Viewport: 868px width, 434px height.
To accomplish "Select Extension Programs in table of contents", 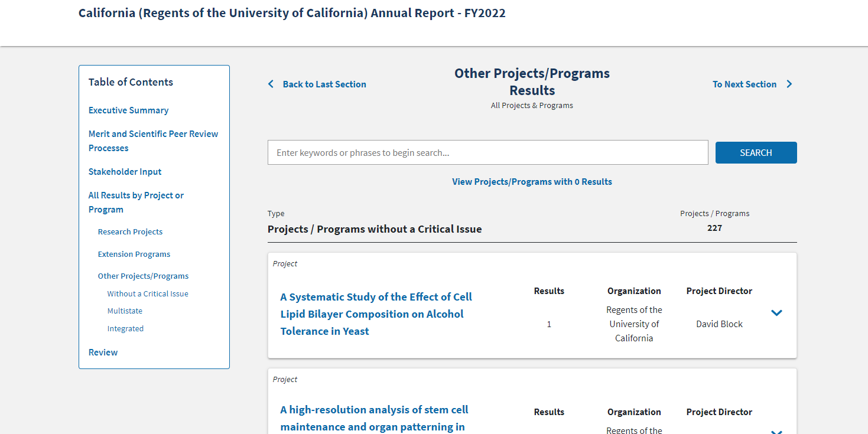I will pyautogui.click(x=134, y=254).
